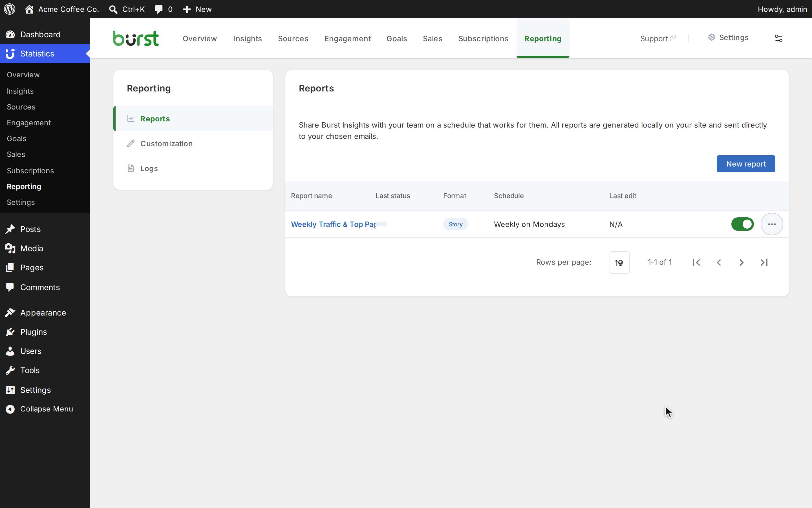Open Appearance in WordPress sidebar
The image size is (812, 508).
[x=45, y=312]
